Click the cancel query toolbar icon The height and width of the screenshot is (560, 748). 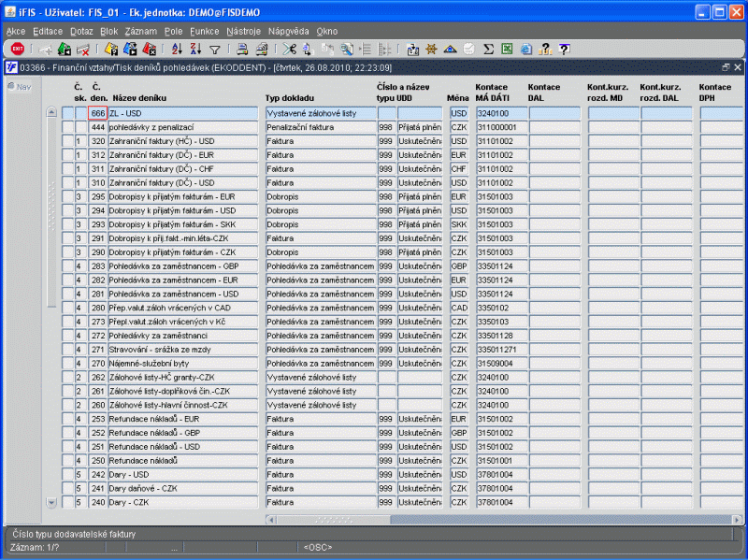(x=149, y=50)
